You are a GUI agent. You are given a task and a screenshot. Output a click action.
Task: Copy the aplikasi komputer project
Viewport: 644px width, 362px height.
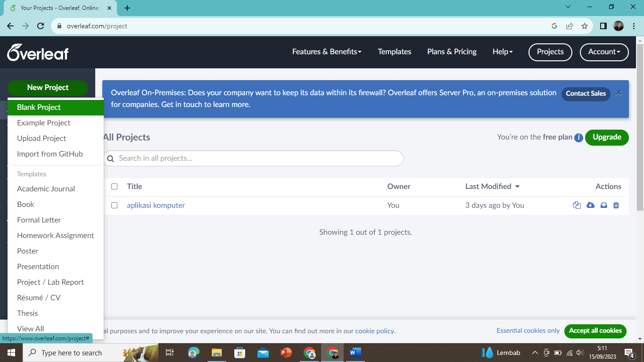tap(577, 205)
